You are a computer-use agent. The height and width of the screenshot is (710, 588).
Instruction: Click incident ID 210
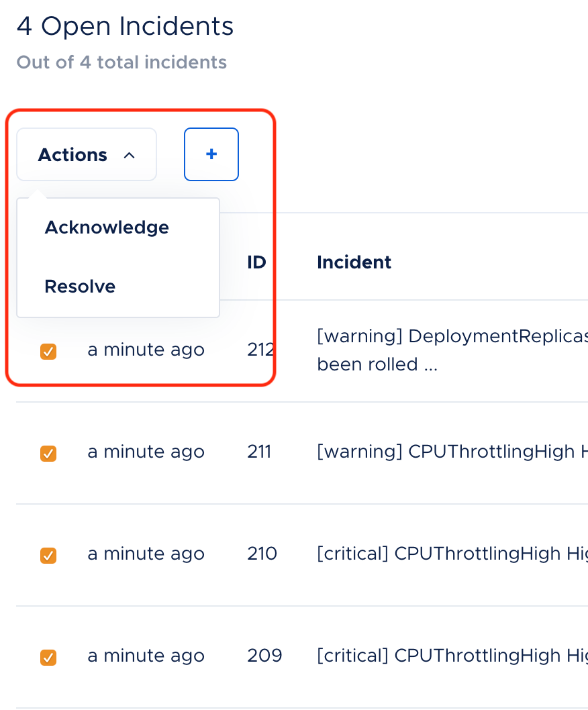tap(262, 554)
